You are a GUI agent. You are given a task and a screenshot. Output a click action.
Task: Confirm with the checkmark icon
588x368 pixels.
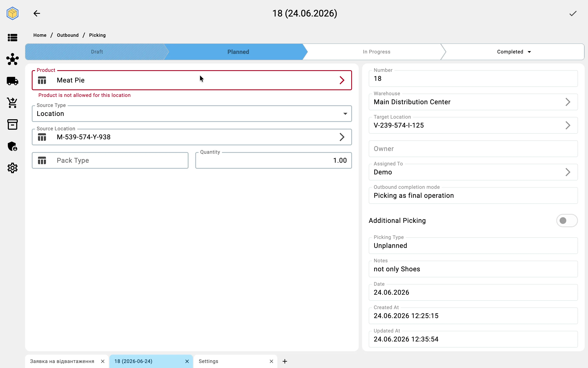pos(573,13)
